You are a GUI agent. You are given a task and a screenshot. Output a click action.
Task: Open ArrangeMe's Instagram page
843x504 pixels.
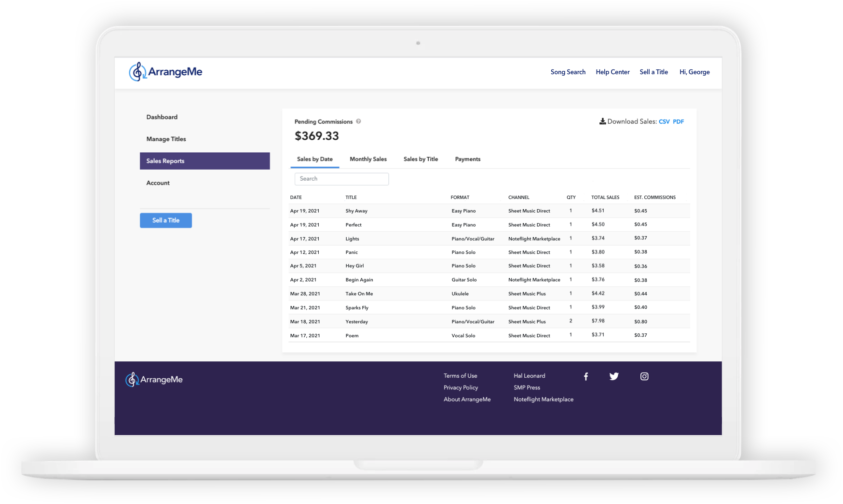coord(644,376)
